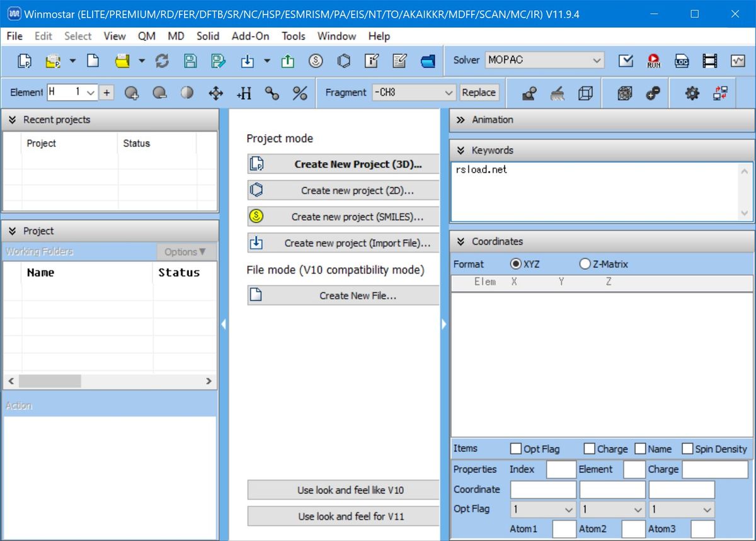
Task: Tick the Spin Density checkbox
Action: point(687,449)
